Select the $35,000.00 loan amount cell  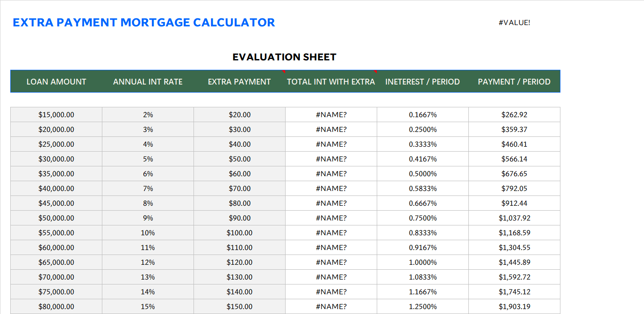click(x=56, y=174)
